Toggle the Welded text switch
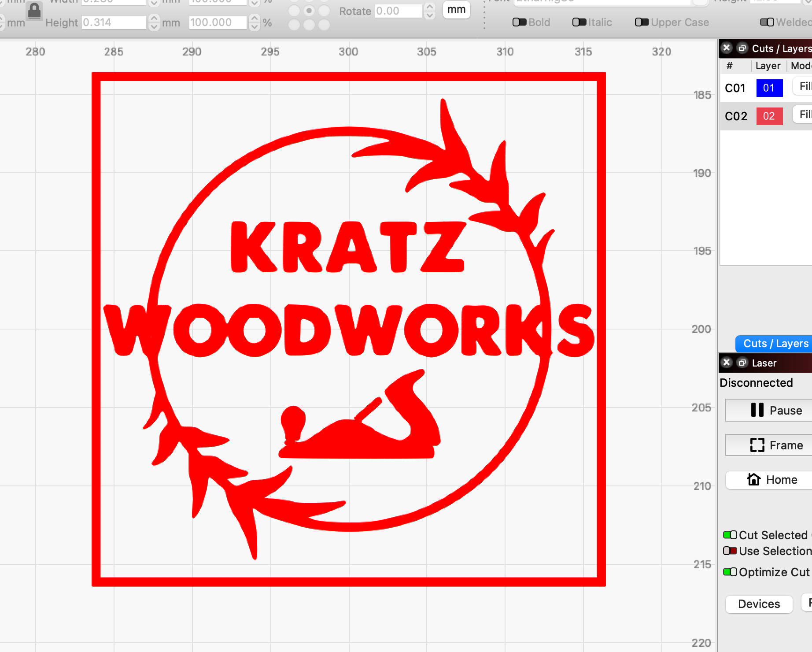The image size is (812, 652). pyautogui.click(x=767, y=22)
